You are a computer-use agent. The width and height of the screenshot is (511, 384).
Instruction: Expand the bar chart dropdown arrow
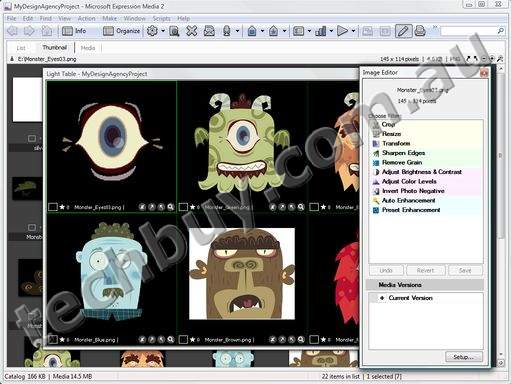tap(331, 31)
